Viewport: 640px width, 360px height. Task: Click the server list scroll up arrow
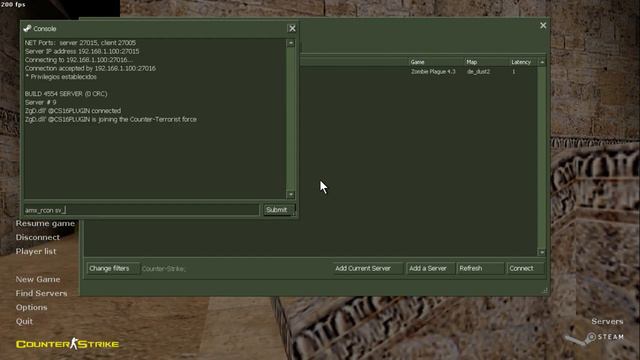coord(542,62)
